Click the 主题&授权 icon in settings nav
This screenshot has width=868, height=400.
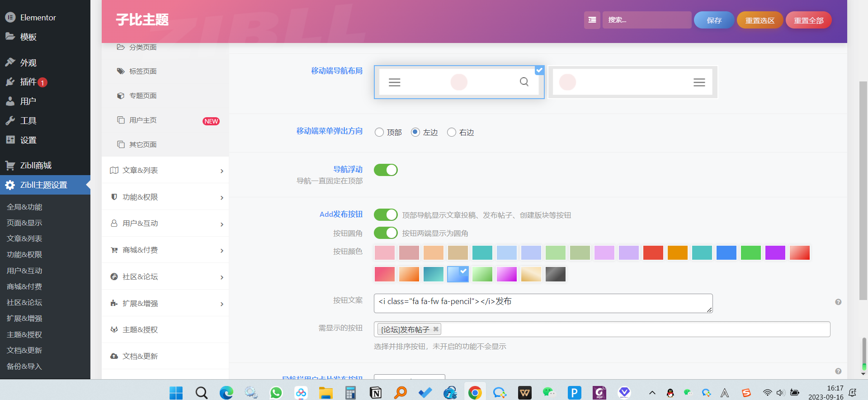pos(114,329)
